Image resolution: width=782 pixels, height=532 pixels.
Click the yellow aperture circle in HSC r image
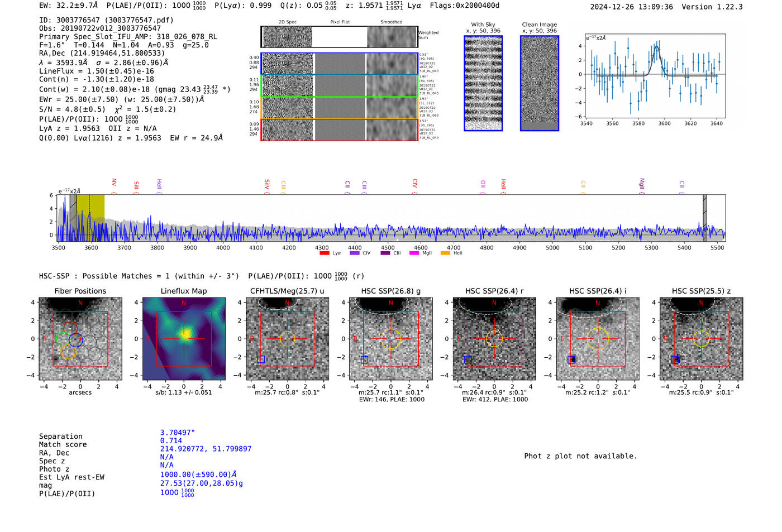[494, 338]
